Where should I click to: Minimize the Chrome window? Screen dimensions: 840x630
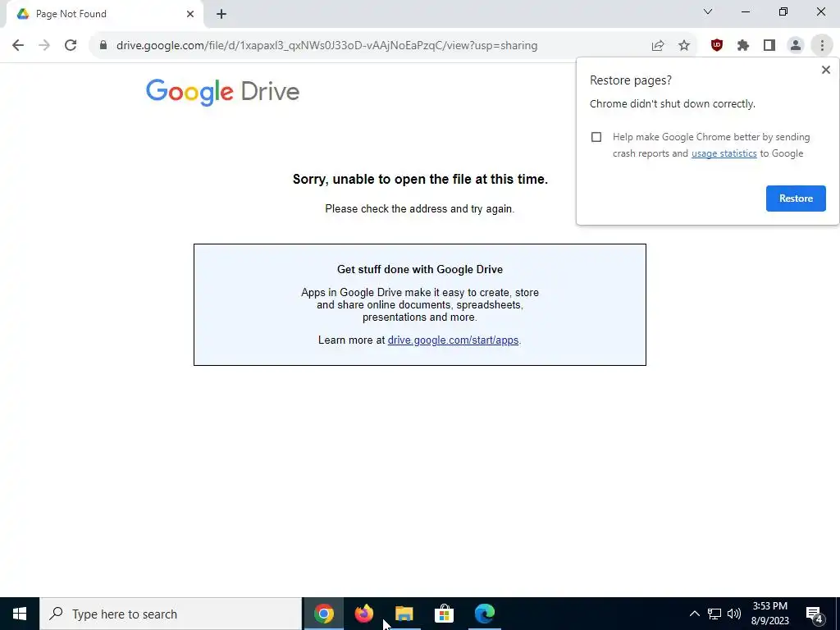pos(745,11)
